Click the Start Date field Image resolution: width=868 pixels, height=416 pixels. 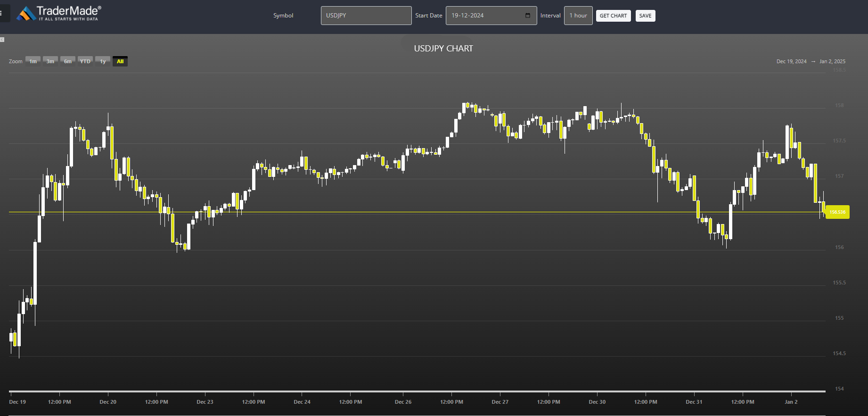(491, 16)
